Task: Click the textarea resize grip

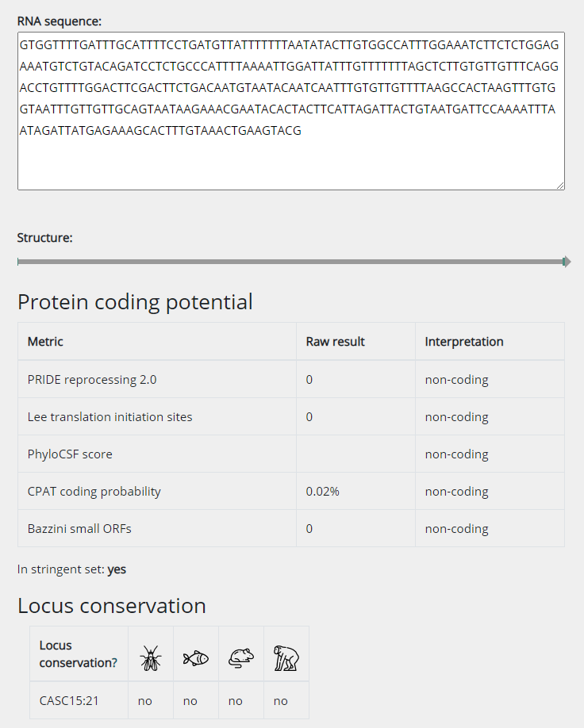Action: [x=561, y=185]
